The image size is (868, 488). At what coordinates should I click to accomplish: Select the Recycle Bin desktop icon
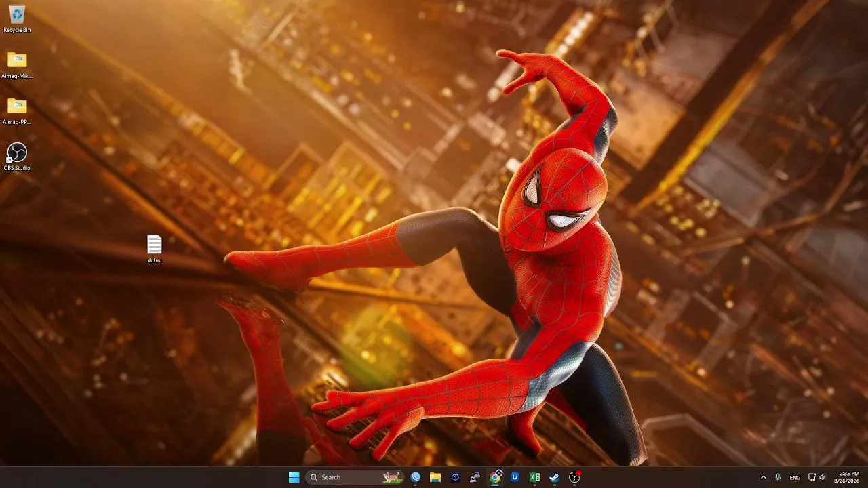click(x=17, y=18)
